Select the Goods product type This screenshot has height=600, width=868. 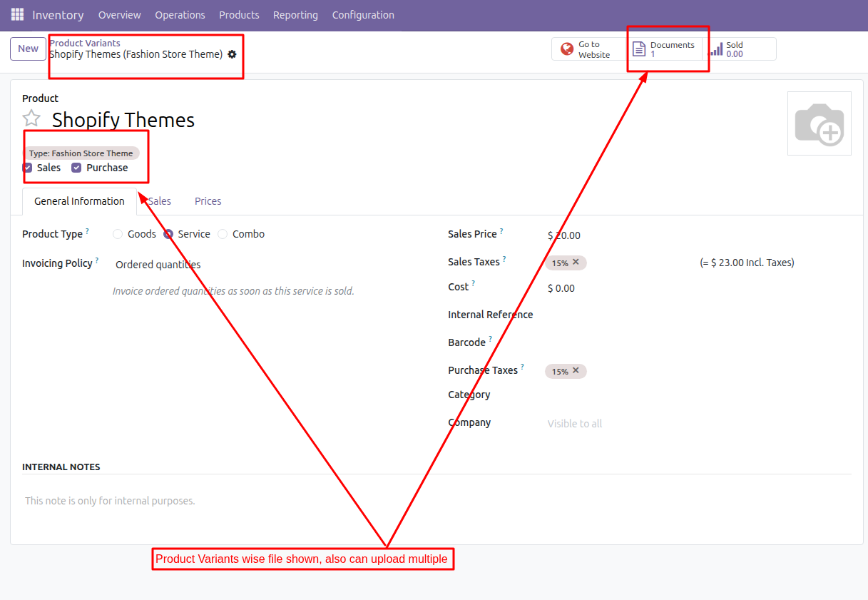pos(118,234)
